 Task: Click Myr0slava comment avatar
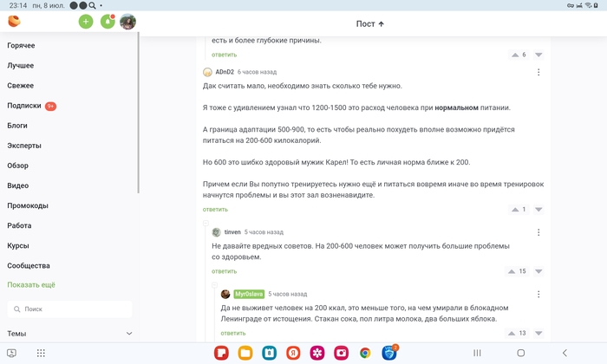click(x=225, y=294)
